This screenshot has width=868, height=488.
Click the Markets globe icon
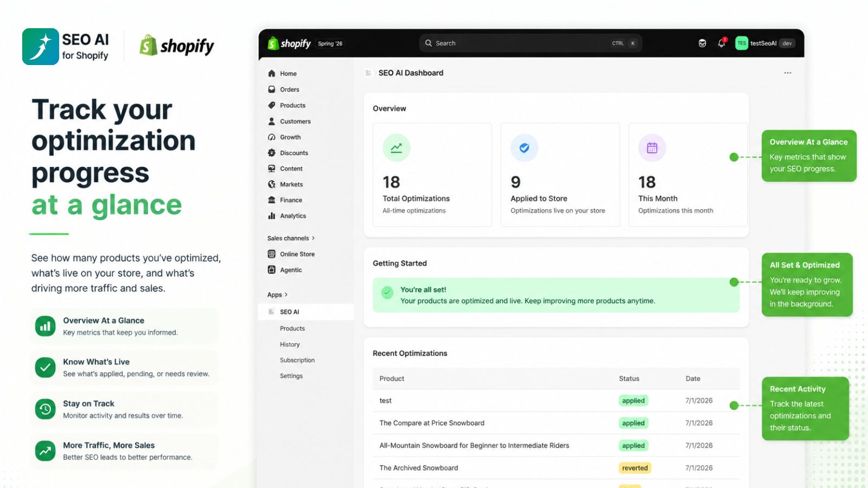coord(272,184)
